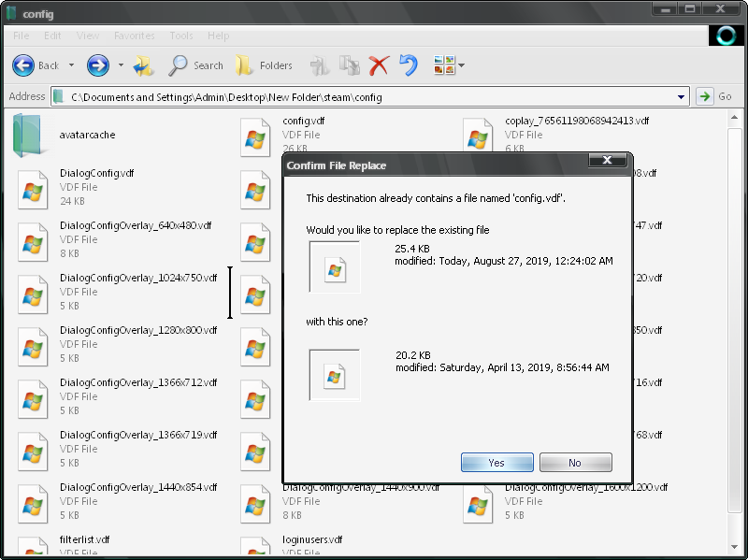
Task: Click Yes to replace config.vdf
Action: point(496,462)
